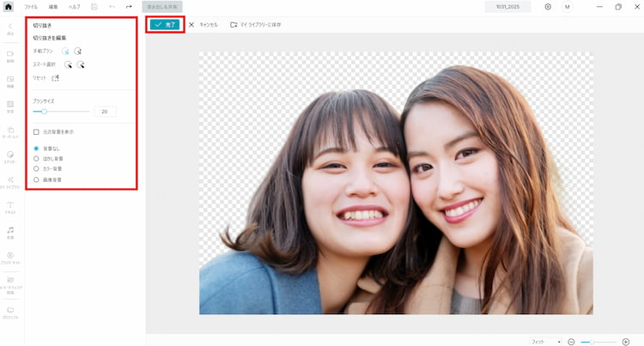The width and height of the screenshot is (644, 346).
Task: Open My Library in the sidebar
Action: click(10, 183)
